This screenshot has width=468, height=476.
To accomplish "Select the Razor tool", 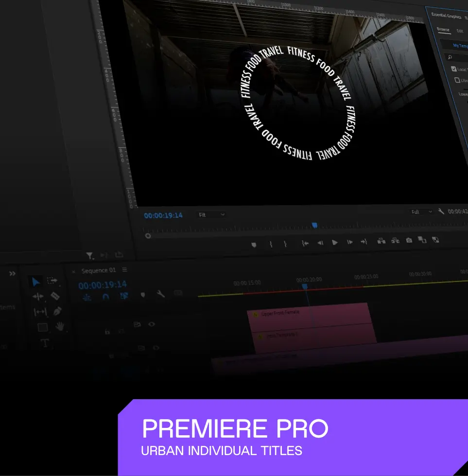I will [55, 296].
